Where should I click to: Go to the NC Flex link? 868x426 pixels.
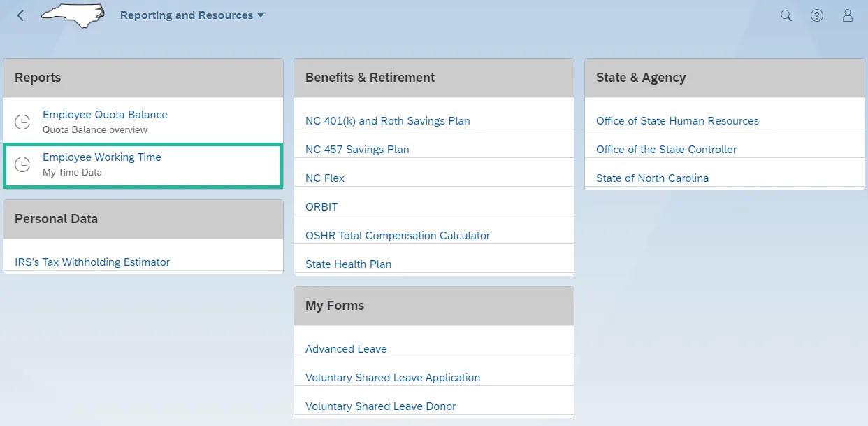pos(325,178)
